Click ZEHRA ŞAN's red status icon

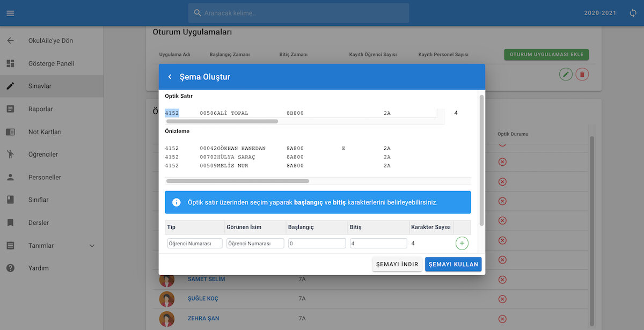pos(502,319)
